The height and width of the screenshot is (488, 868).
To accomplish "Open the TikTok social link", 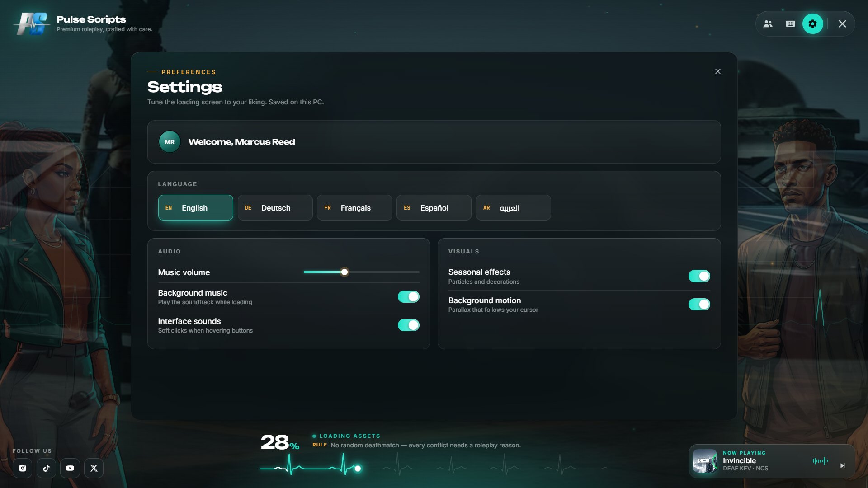I will 46,468.
